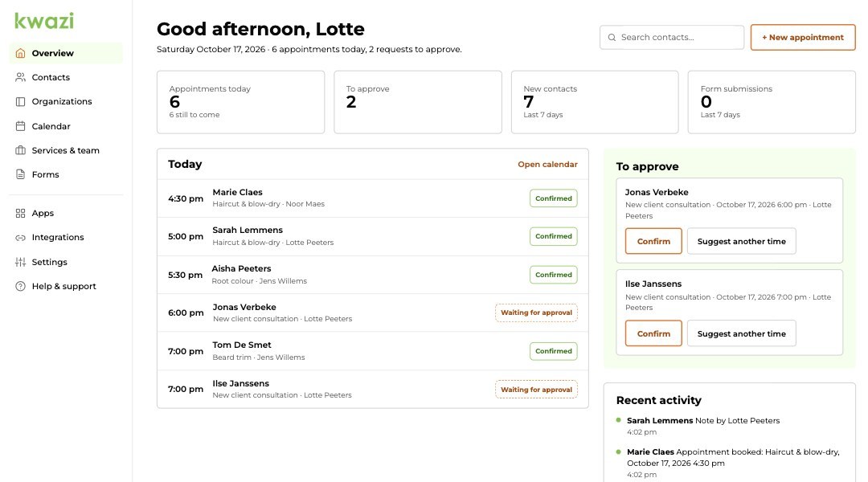Select Marie Claes 4:30 pm appointment

373,198
